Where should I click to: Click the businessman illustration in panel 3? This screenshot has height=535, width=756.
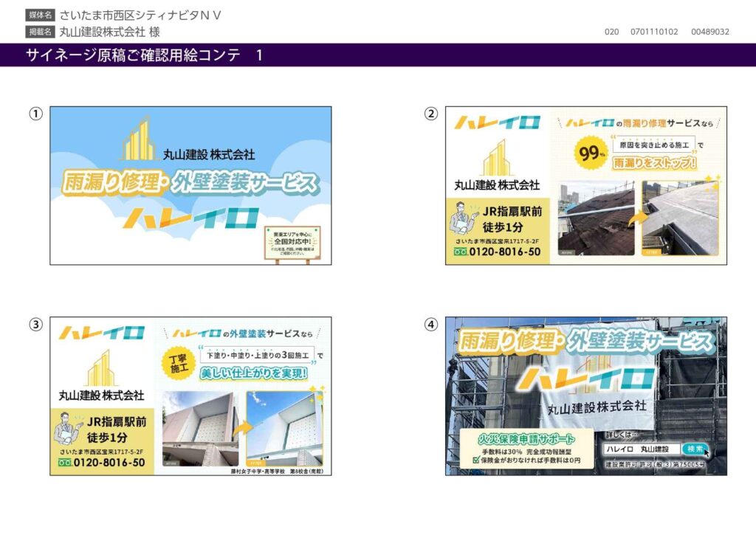[x=68, y=427]
